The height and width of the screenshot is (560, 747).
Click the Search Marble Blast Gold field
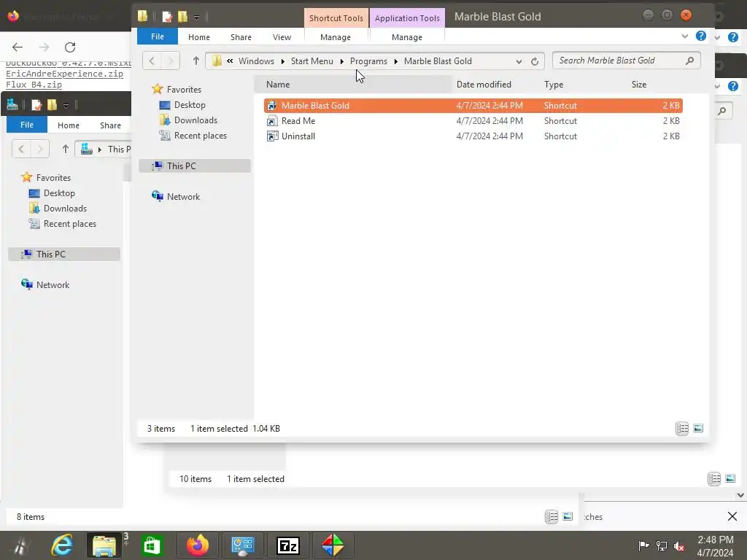point(626,61)
